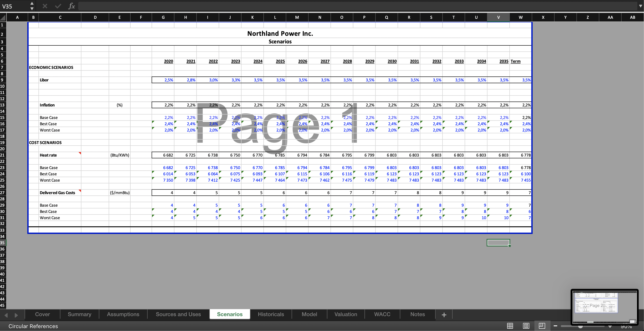
Task: Click the 2020 year header cell
Action: (163, 61)
